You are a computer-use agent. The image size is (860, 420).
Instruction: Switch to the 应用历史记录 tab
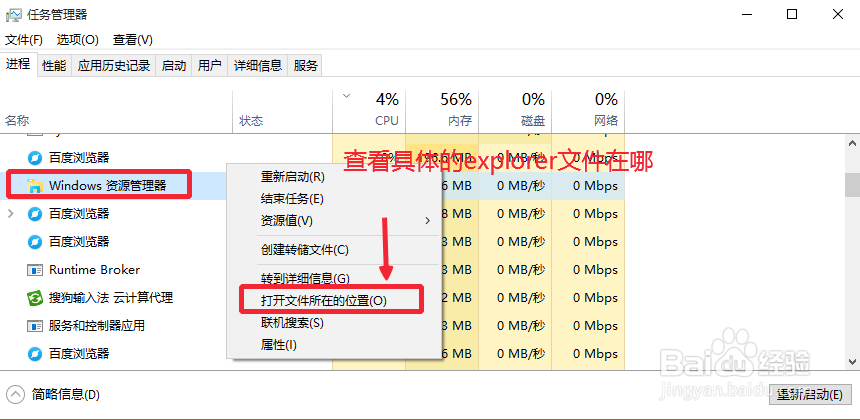[x=114, y=66]
